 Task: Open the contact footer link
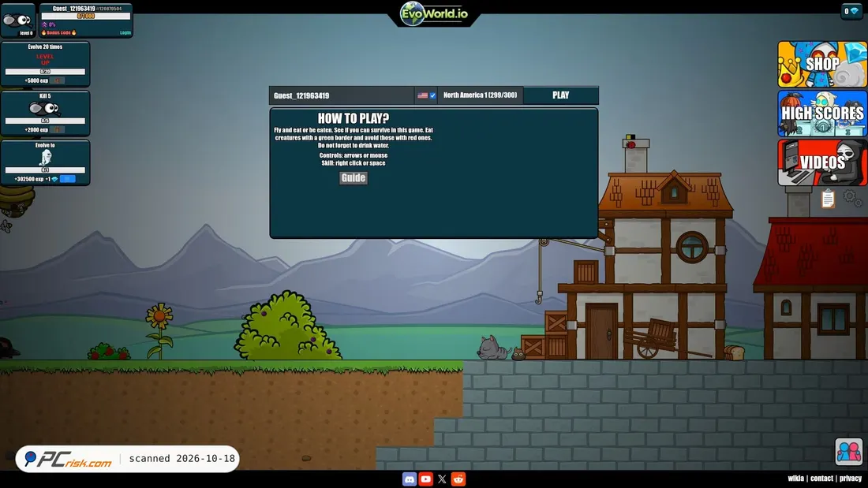coord(821,479)
